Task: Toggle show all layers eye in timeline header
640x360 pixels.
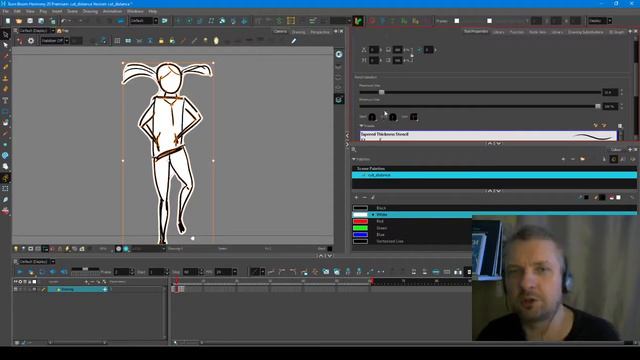Action: tap(16, 282)
